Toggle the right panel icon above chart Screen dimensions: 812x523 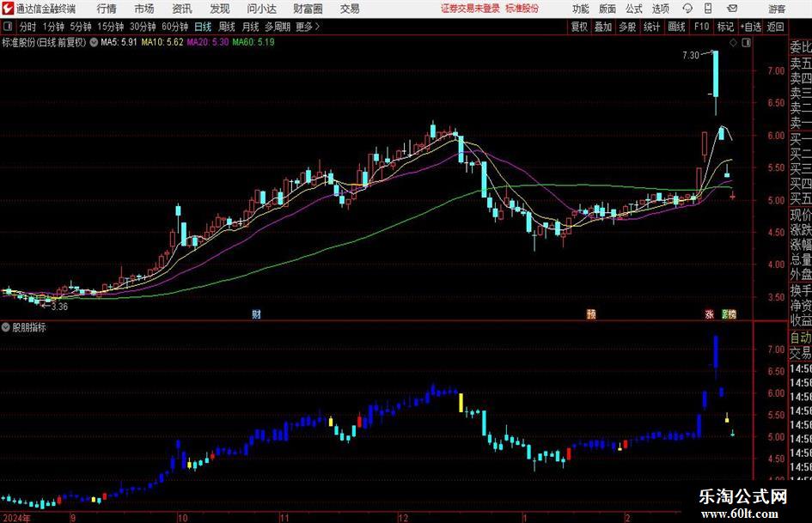[746, 43]
